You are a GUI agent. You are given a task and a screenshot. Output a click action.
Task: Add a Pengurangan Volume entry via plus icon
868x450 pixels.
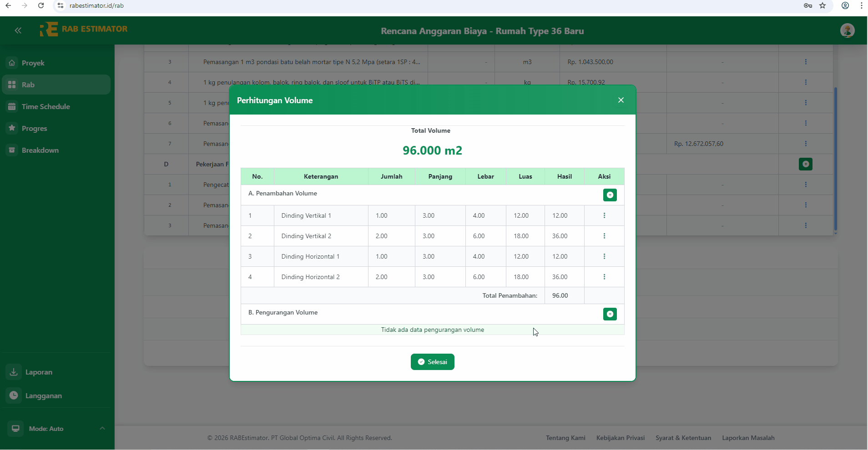[610, 314]
